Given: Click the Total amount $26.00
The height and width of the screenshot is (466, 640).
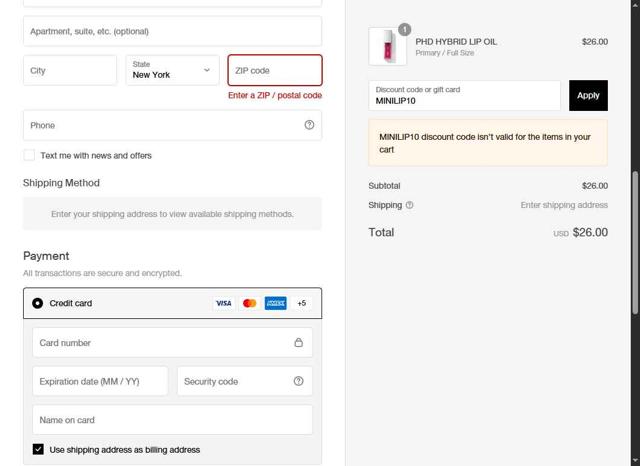Looking at the screenshot, I should [590, 232].
